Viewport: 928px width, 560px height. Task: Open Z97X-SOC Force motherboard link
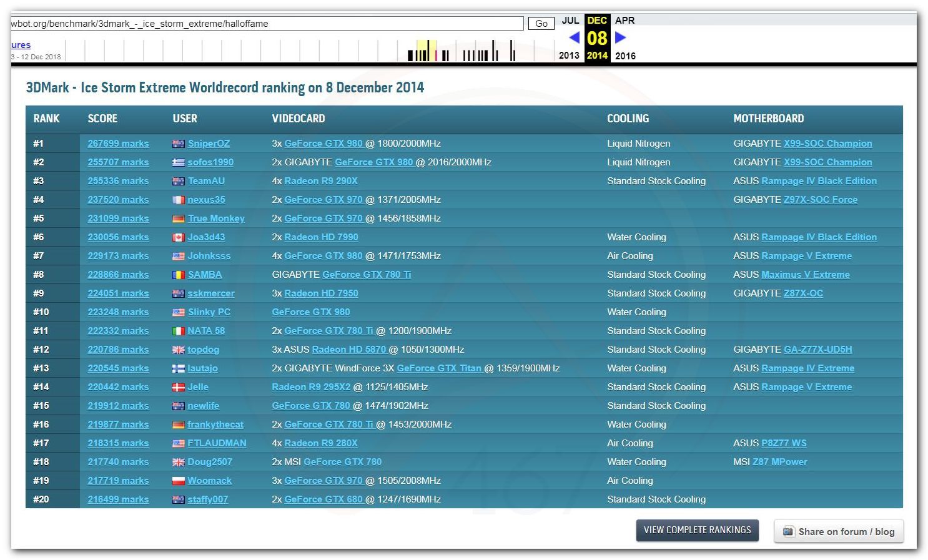tap(821, 200)
